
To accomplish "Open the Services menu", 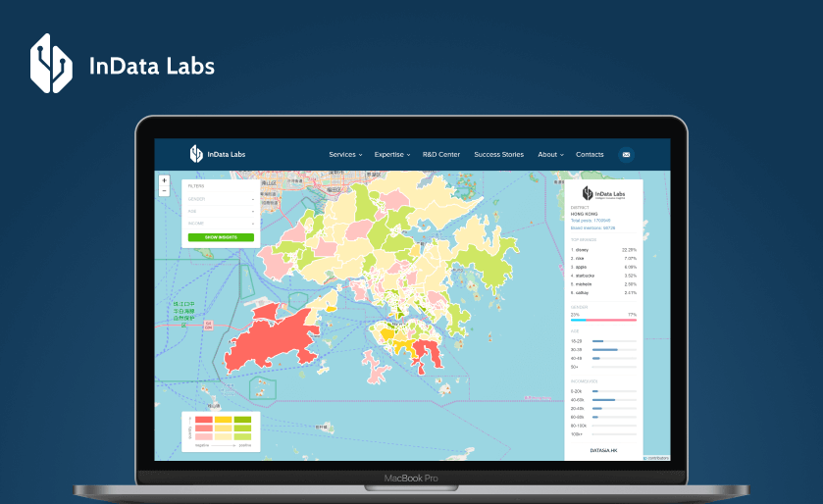I will coord(344,154).
